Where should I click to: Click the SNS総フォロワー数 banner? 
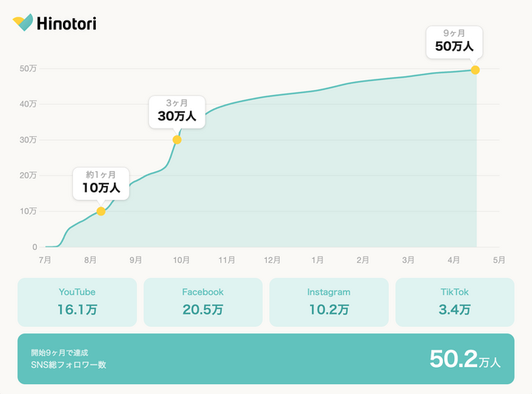point(266,359)
